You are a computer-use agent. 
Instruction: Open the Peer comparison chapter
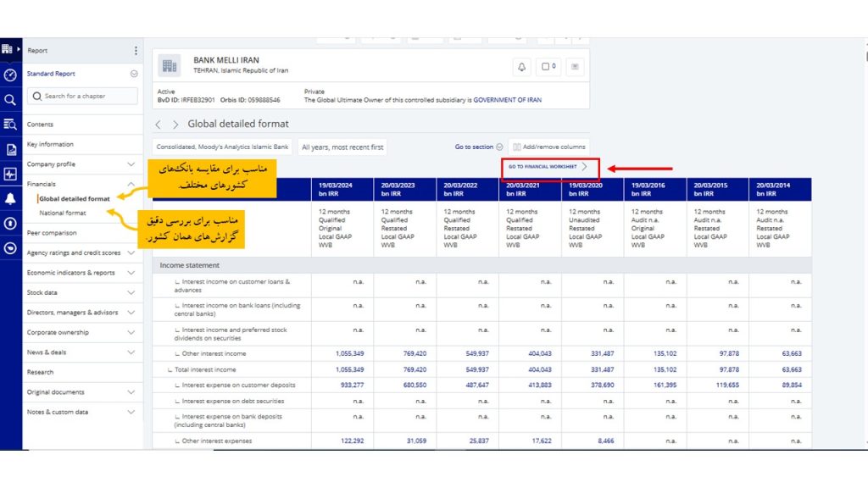pos(52,233)
